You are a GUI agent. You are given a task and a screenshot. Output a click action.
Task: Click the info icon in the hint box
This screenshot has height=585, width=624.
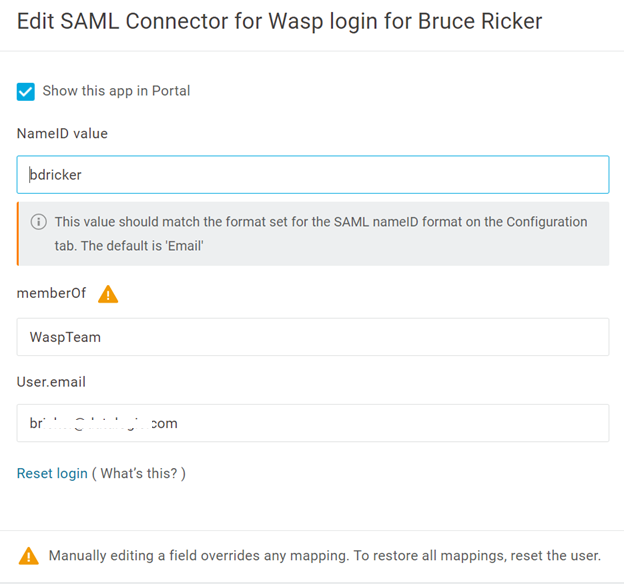coord(38,222)
